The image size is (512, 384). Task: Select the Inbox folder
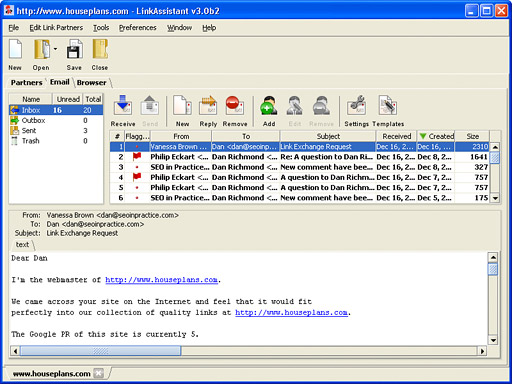pos(56,110)
